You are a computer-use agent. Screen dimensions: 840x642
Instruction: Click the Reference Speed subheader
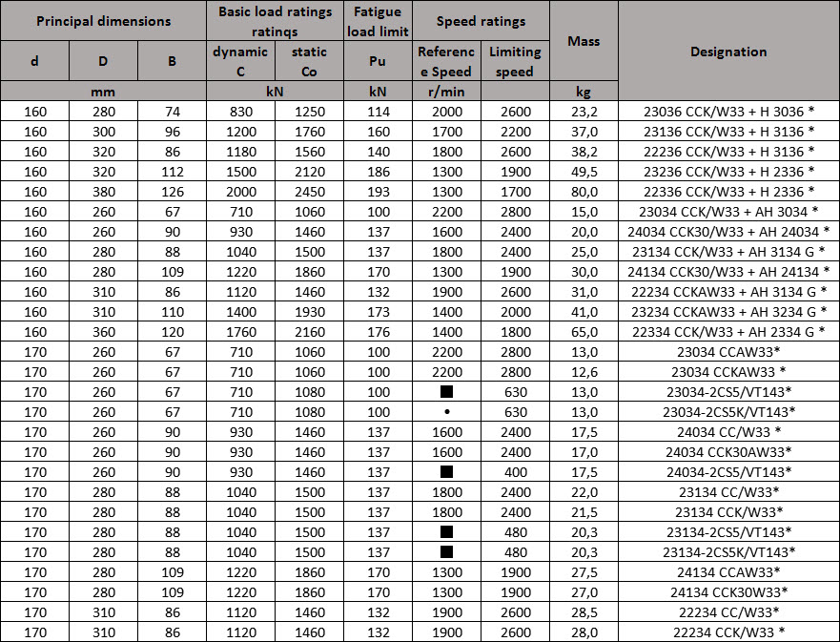point(445,61)
